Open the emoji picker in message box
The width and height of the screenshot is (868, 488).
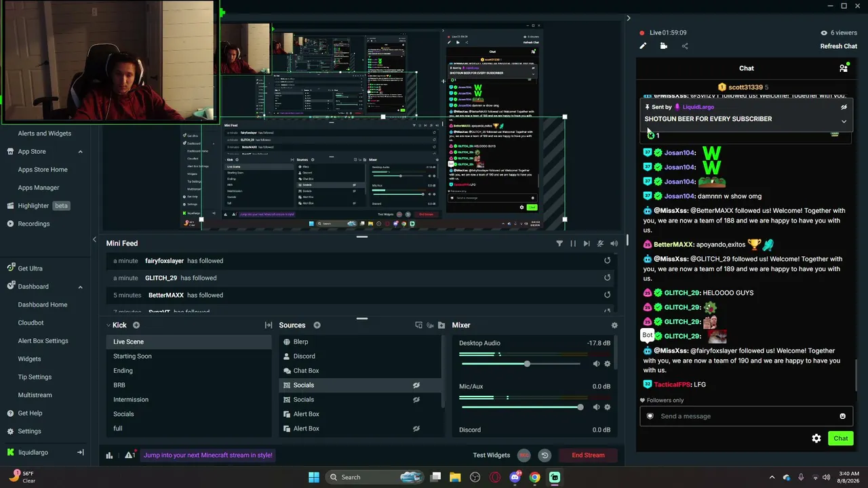[x=843, y=416]
